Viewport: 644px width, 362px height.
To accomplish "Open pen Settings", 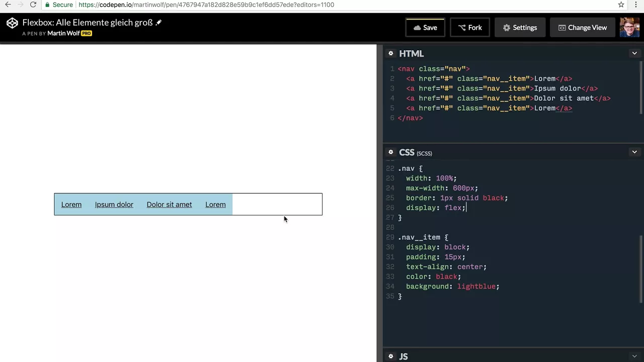I will [x=520, y=28].
